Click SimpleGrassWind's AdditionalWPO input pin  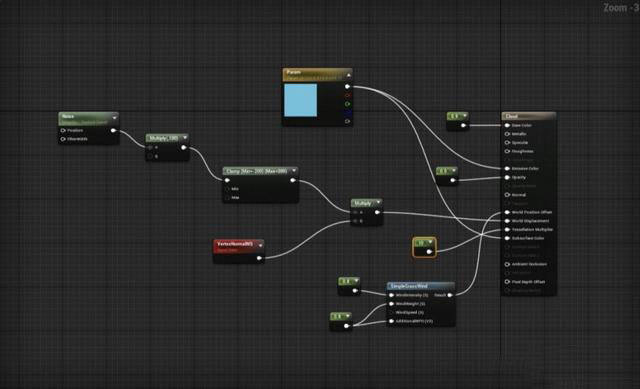pyautogui.click(x=391, y=321)
